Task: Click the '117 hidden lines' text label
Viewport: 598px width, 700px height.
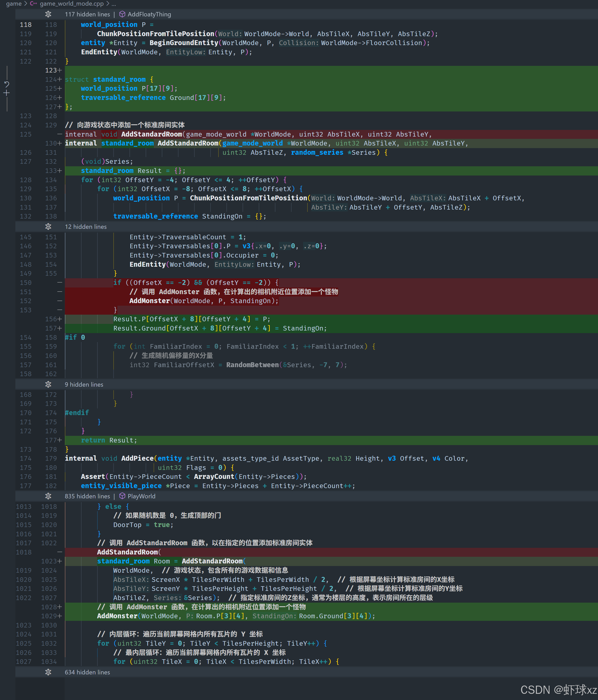Action: pos(87,14)
